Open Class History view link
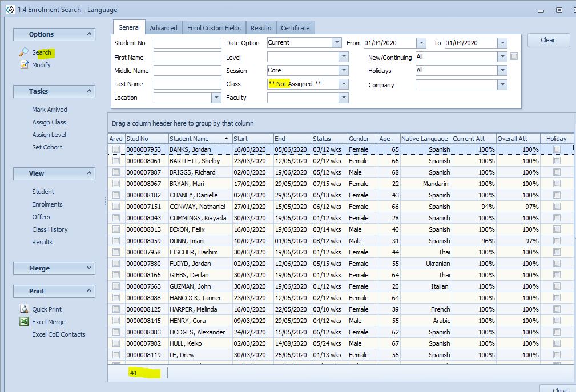576x392 pixels. [x=50, y=229]
